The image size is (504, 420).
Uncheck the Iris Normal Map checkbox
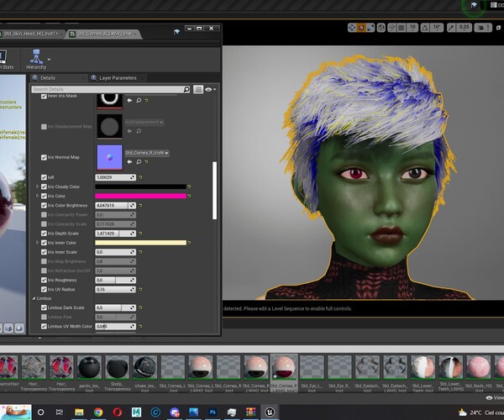[x=44, y=157]
